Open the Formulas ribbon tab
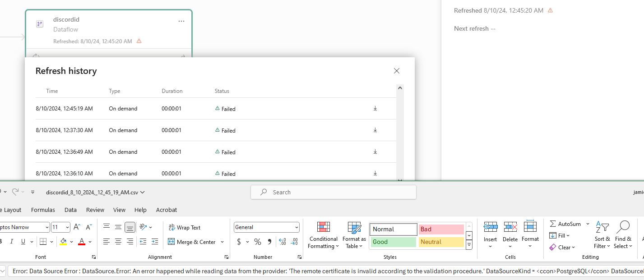This screenshot has height=280, width=644. (43, 210)
